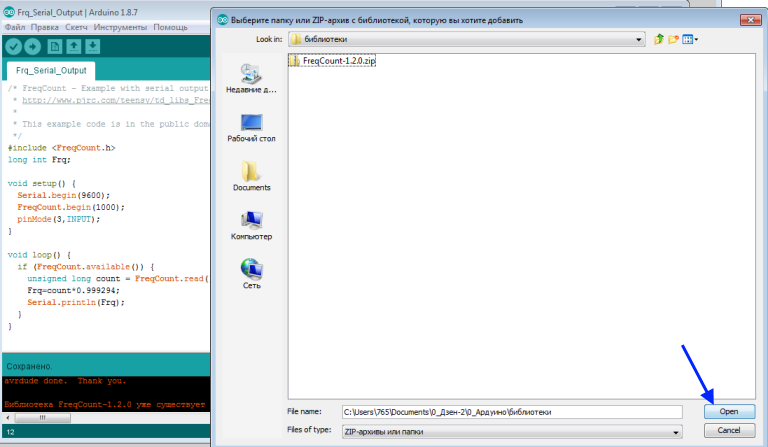Click the Open button in dialog

click(729, 411)
